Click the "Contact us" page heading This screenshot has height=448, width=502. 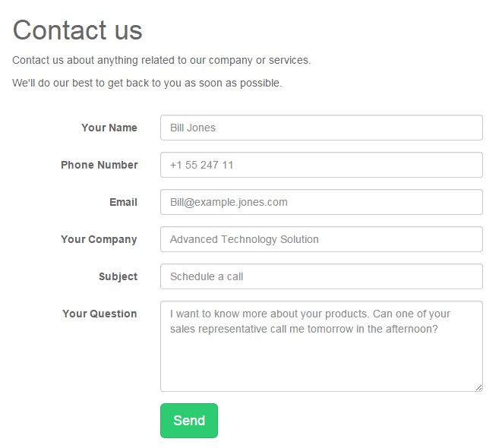(x=77, y=30)
